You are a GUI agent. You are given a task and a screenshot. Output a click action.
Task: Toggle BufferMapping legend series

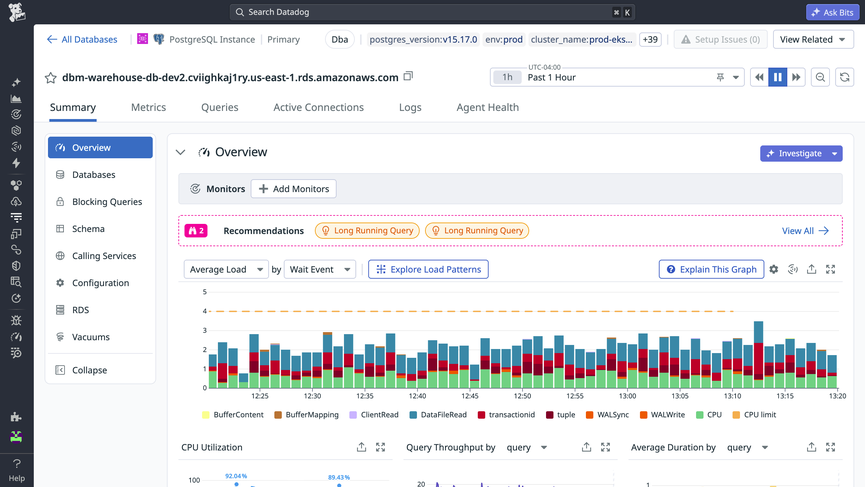coord(306,415)
